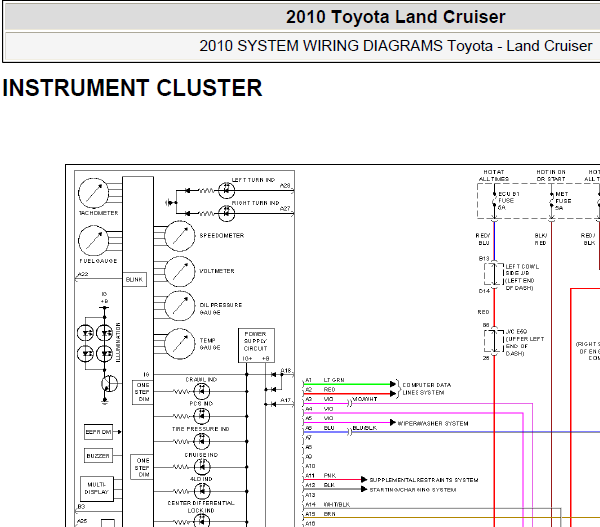The image size is (600, 527).
Task: Click the 'ILLUMINATION' vertical label
Action: (x=118, y=342)
